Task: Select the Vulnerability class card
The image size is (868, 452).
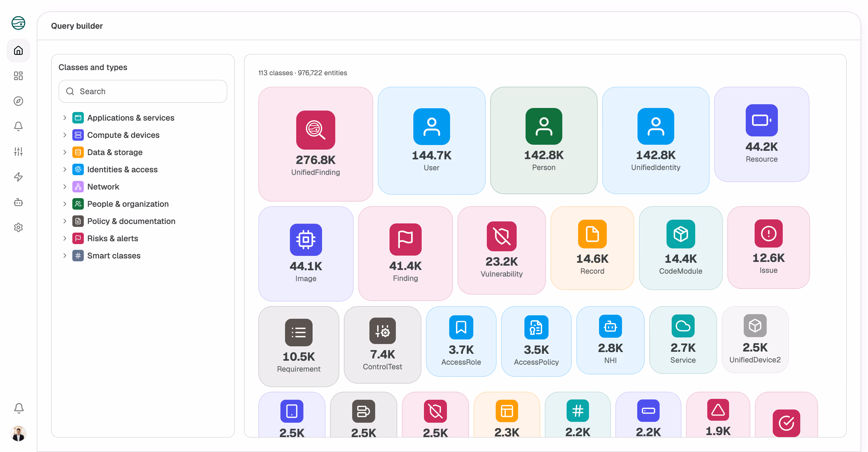Action: pyautogui.click(x=501, y=250)
